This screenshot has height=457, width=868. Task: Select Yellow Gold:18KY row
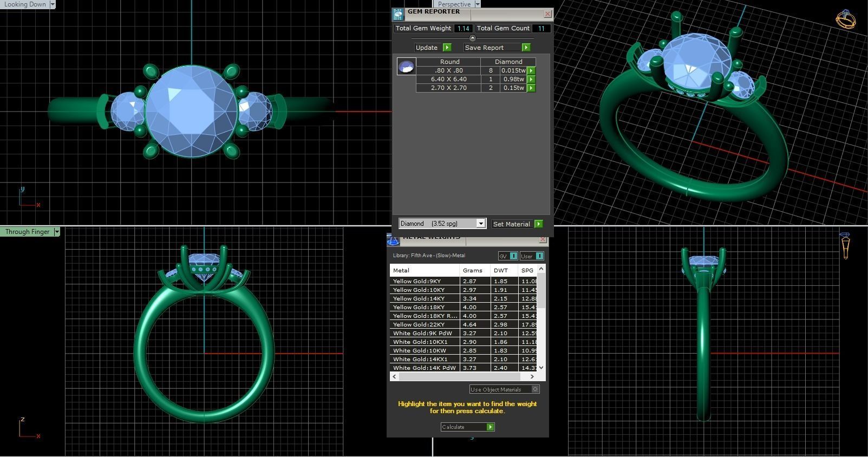(x=464, y=307)
